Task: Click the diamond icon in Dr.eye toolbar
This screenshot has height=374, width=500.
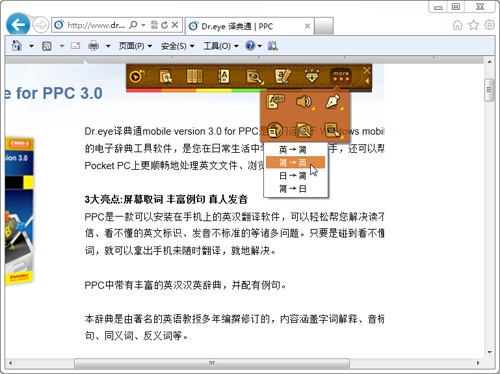Action: pyautogui.click(x=312, y=76)
